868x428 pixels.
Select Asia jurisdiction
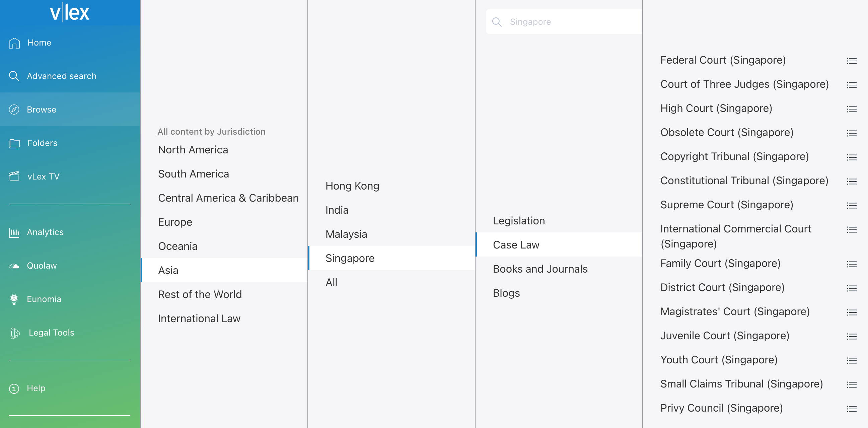(x=224, y=270)
